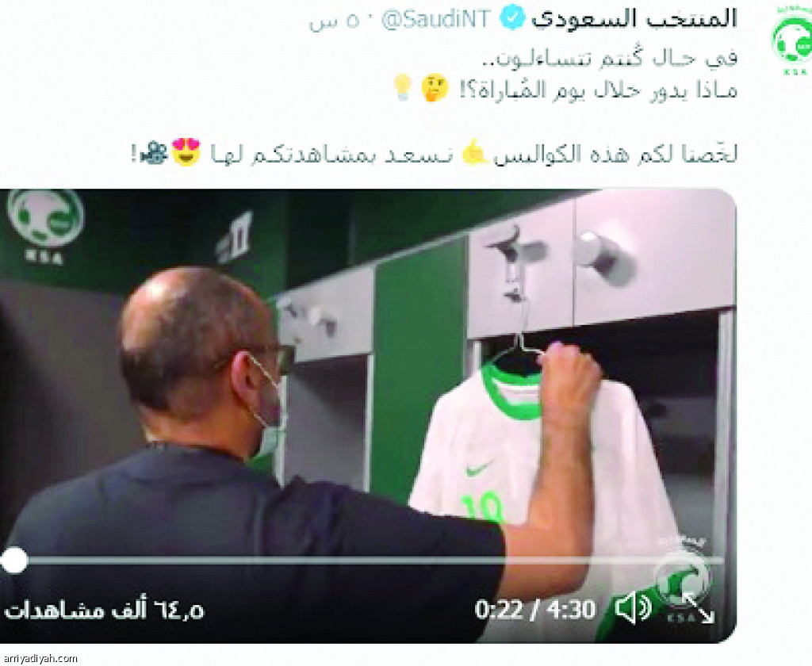Expand video to fullscreen arrows icon

click(698, 607)
